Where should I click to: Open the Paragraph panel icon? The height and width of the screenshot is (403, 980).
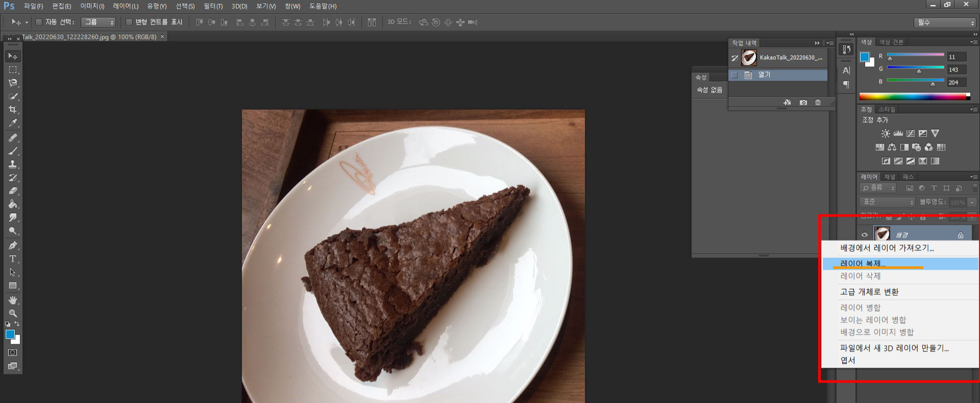(x=846, y=84)
